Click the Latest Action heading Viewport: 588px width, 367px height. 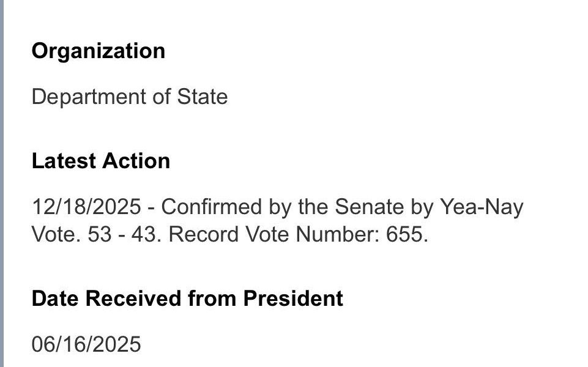click(x=100, y=161)
